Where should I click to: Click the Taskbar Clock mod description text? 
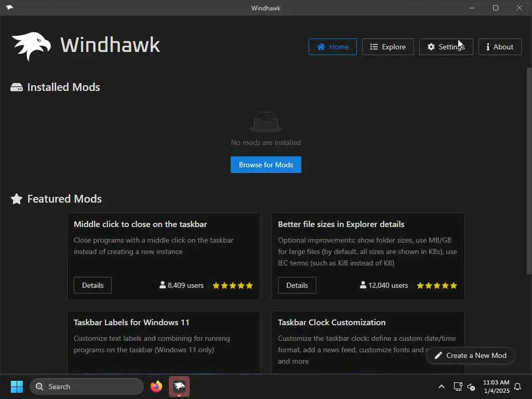(x=366, y=350)
